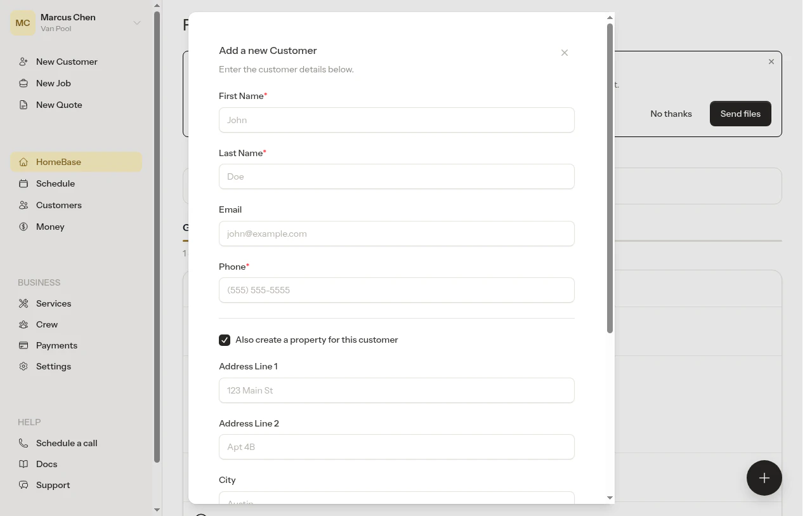The image size is (812, 516).
Task: Click the New Quote document icon
Action: click(23, 105)
